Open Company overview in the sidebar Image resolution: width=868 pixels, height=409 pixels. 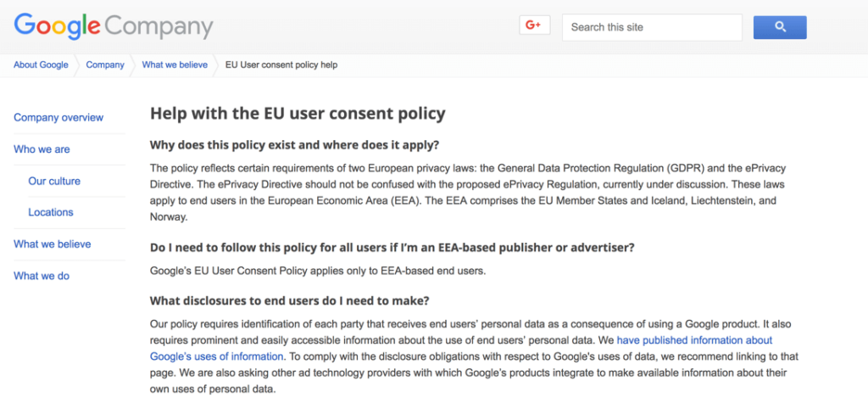tap(58, 117)
